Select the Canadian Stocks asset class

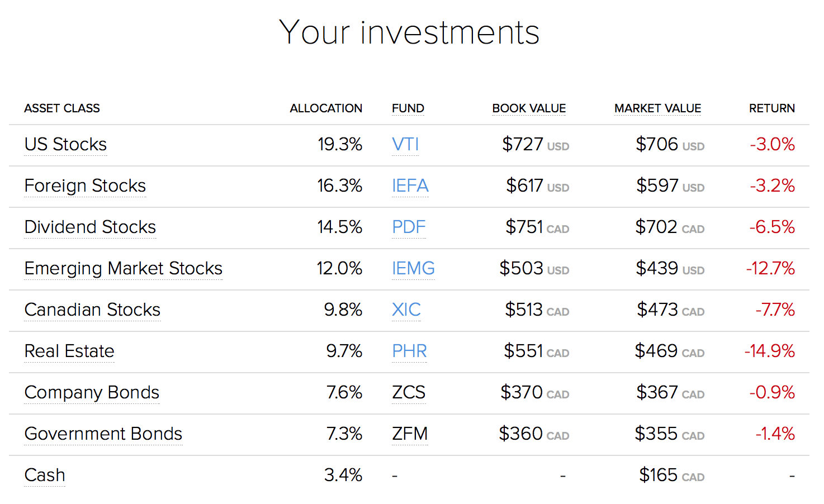(92, 310)
